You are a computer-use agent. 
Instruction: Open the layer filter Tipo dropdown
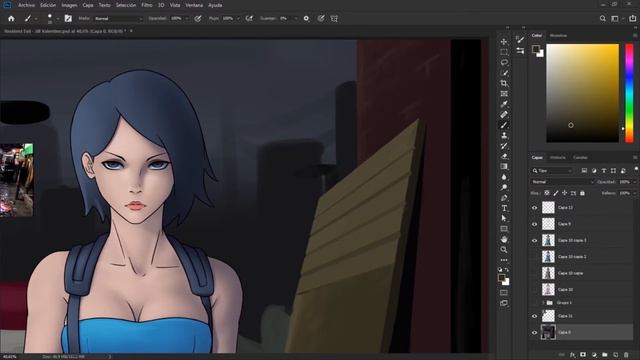click(x=552, y=171)
